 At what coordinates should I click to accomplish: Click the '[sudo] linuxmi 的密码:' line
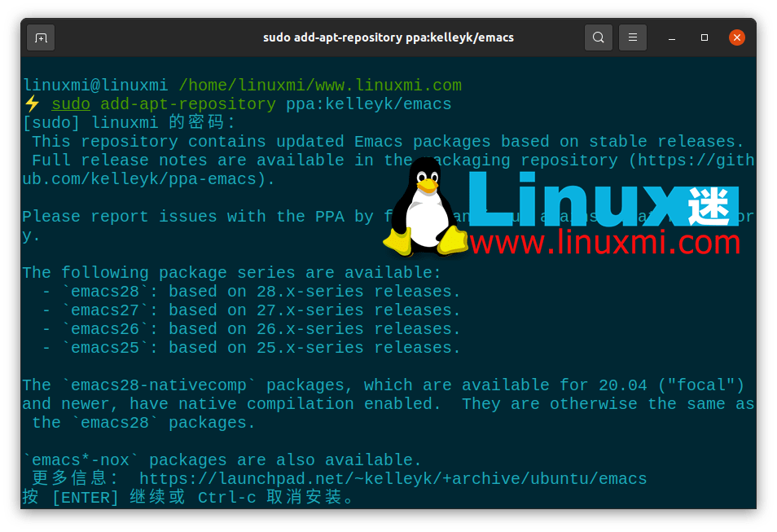129,122
